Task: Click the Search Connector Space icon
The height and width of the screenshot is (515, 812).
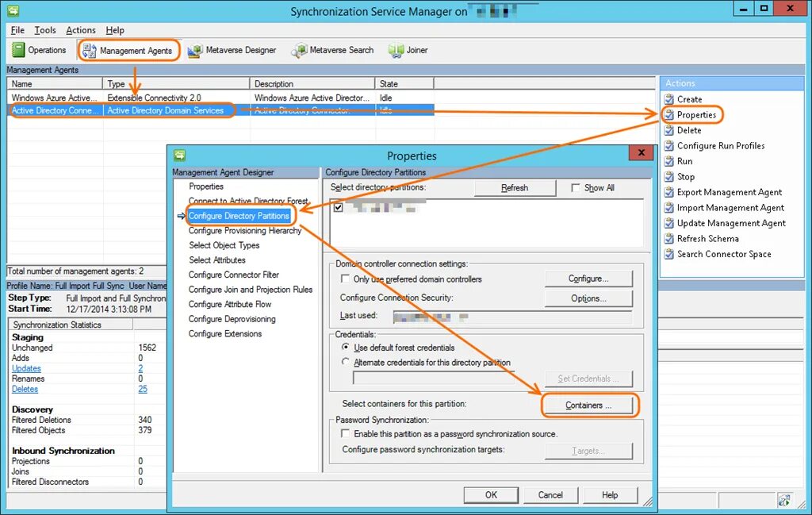Action: pyautogui.click(x=669, y=254)
